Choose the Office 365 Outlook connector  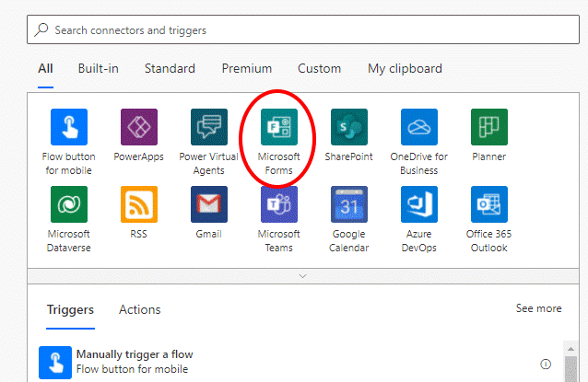(489, 204)
